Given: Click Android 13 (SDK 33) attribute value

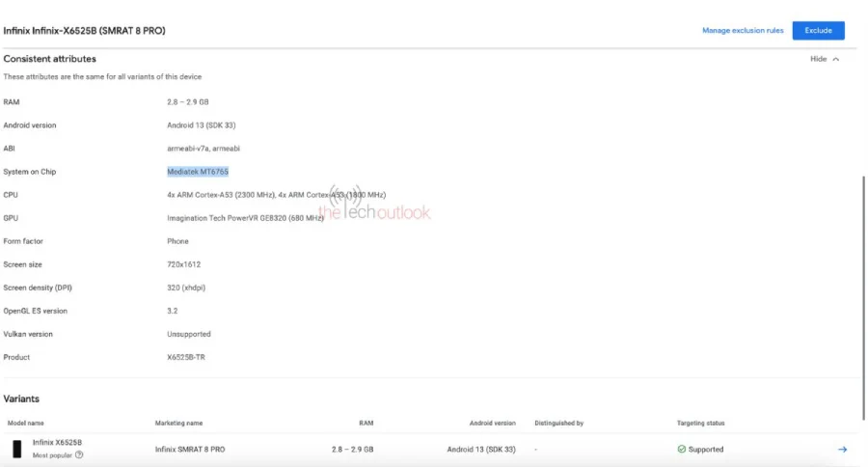Looking at the screenshot, I should [x=201, y=125].
